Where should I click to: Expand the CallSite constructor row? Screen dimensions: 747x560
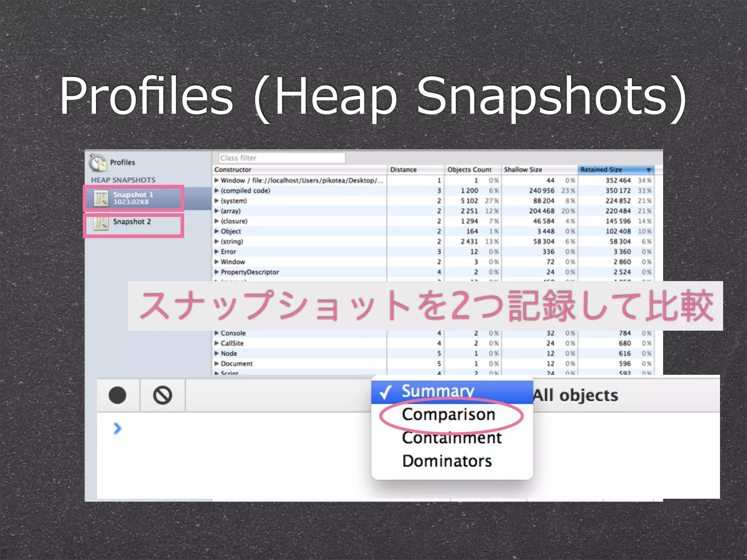[217, 343]
